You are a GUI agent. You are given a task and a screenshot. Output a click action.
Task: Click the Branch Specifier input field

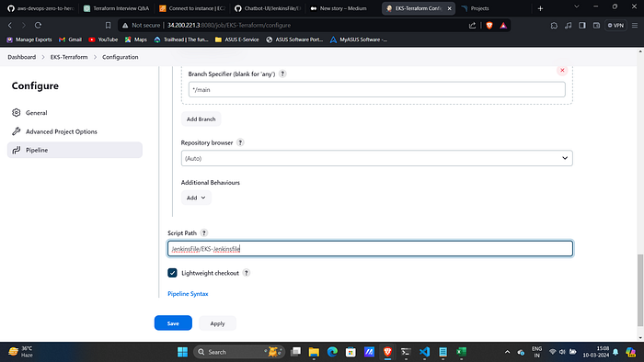pos(376,89)
